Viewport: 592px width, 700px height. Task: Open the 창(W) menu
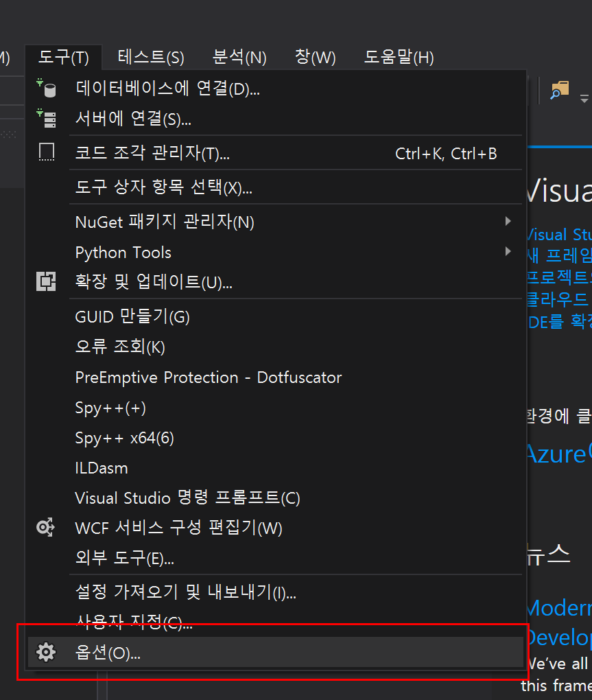[315, 57]
